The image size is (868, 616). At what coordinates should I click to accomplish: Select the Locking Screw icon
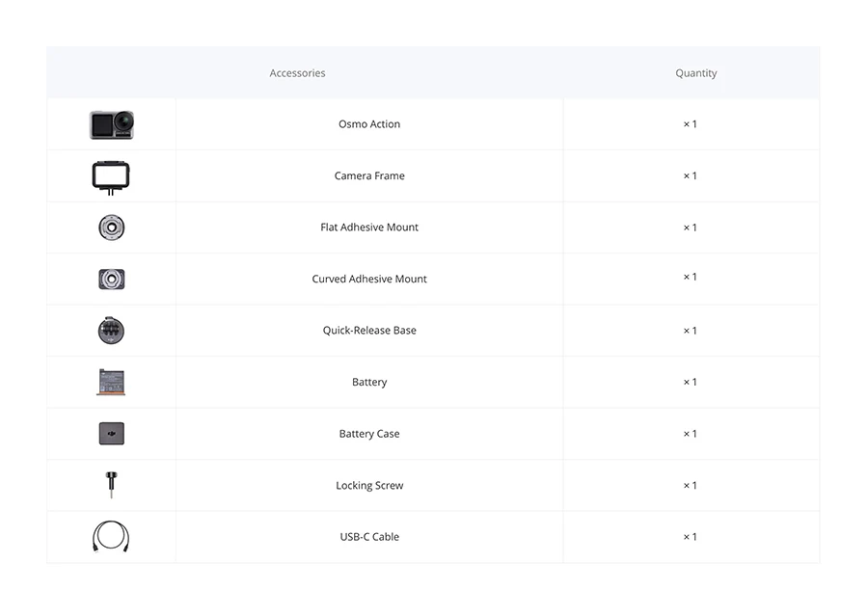[x=111, y=485]
